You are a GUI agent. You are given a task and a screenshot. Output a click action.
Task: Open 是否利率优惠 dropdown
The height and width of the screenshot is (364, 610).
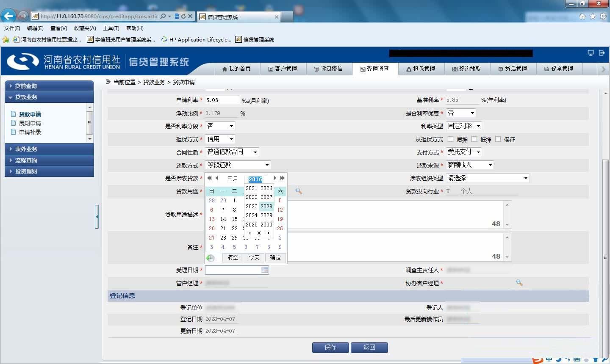pyautogui.click(x=461, y=113)
